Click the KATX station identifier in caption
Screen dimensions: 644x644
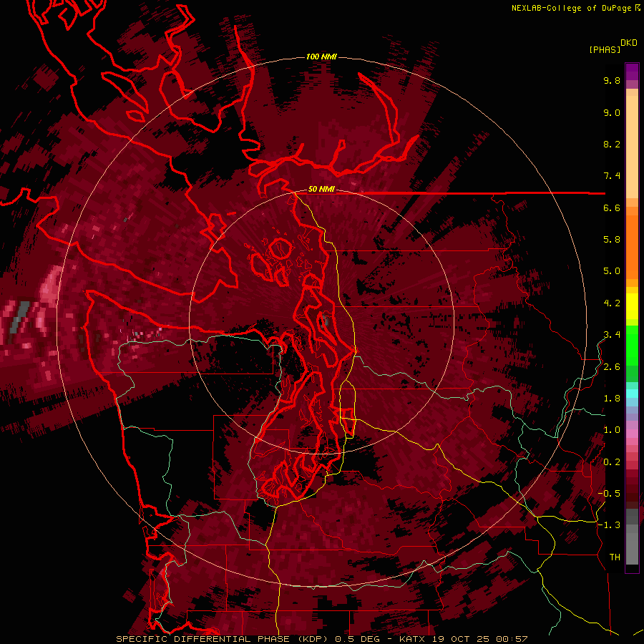point(412,639)
